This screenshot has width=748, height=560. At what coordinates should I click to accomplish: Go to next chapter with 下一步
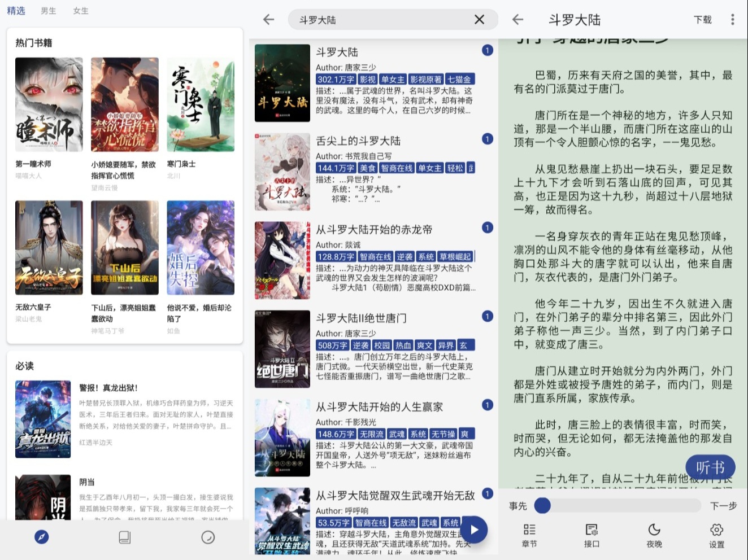pos(723,506)
